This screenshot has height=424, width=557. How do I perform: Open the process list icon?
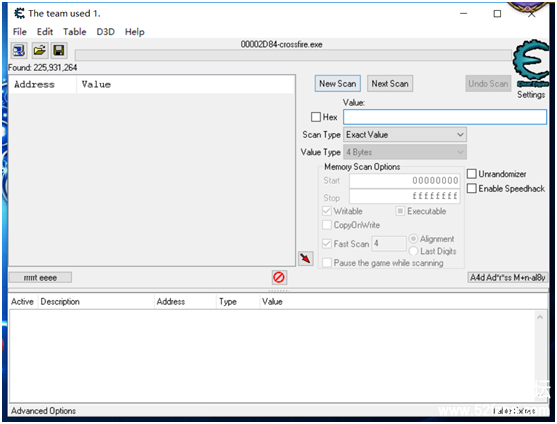[x=18, y=51]
